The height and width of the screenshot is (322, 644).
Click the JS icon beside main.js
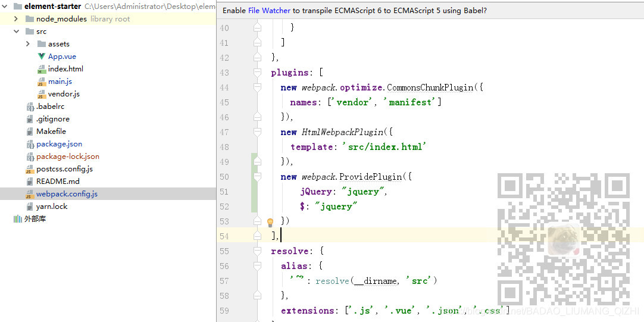(x=42, y=82)
